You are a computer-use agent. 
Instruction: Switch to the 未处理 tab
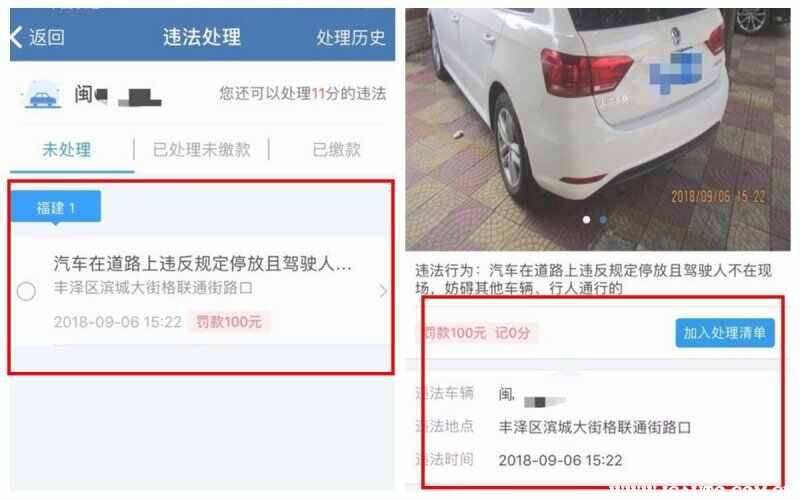point(67,149)
